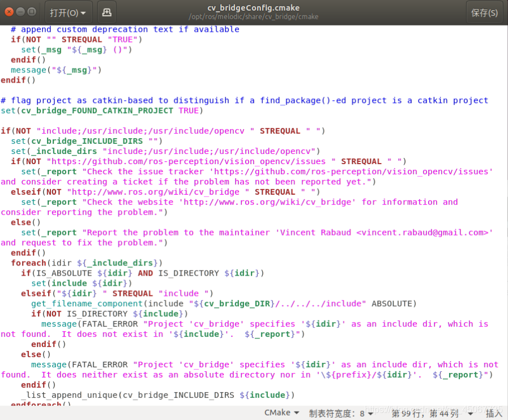Viewport: 508px width, 420px height.
Task: Click the 插入 insert mode indicator
Action: 494,414
